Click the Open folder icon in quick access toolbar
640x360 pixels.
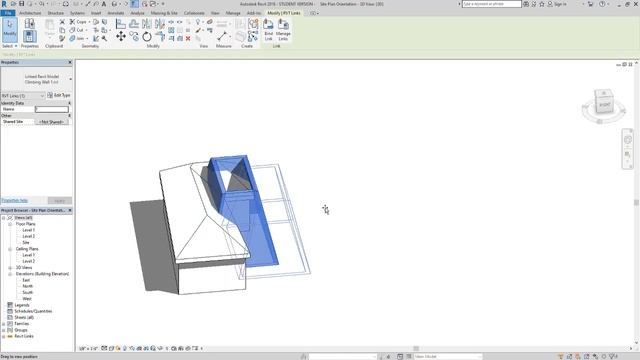[13, 4]
